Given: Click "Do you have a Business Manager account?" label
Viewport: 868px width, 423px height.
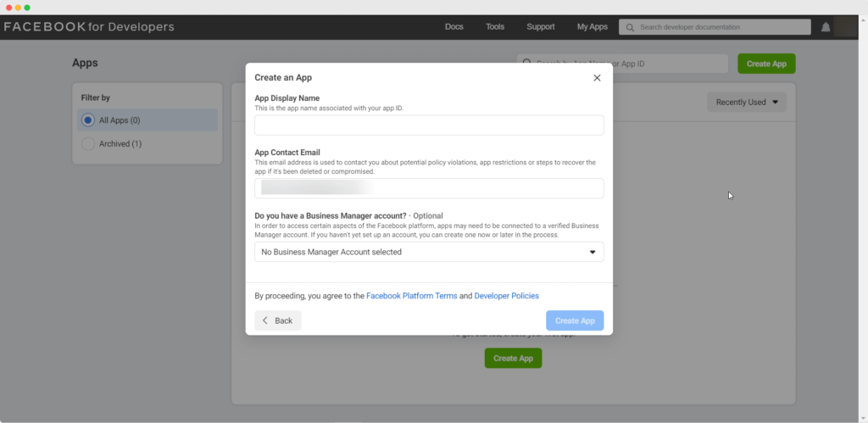Looking at the screenshot, I should point(331,215).
